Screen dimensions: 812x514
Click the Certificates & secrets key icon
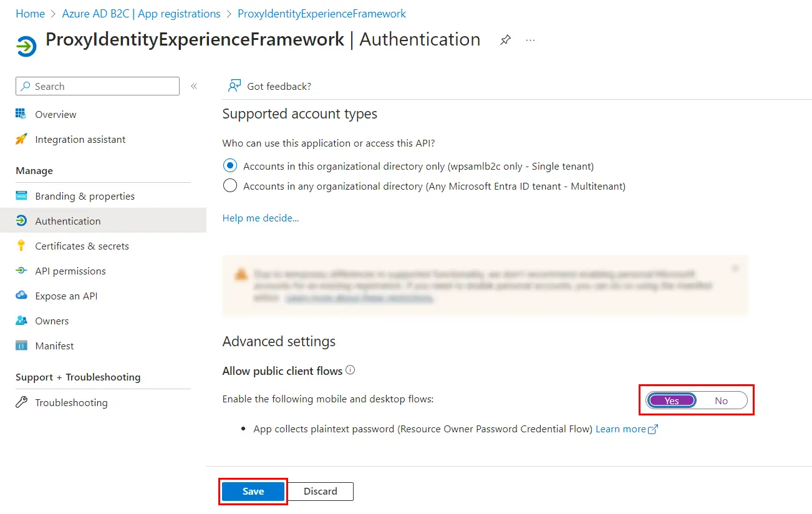point(21,246)
